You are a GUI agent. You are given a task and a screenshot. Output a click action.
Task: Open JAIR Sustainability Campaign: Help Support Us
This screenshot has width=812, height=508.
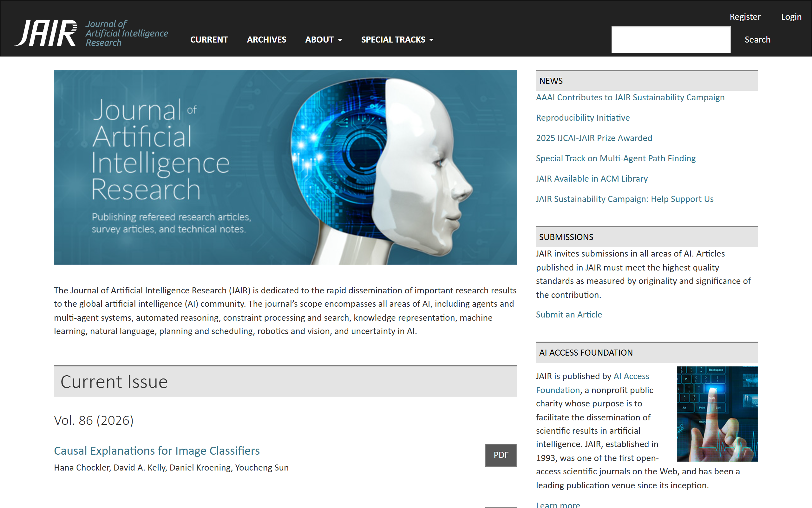coord(625,199)
